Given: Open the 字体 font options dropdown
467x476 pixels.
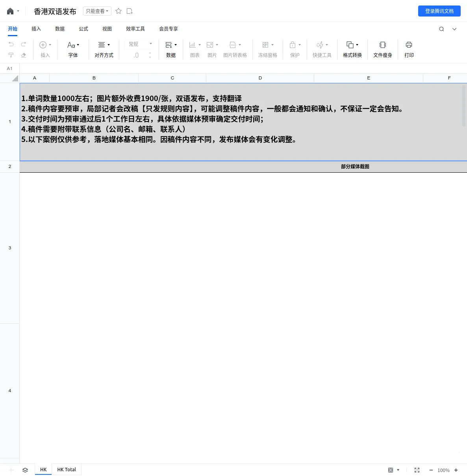Looking at the screenshot, I should point(73,49).
